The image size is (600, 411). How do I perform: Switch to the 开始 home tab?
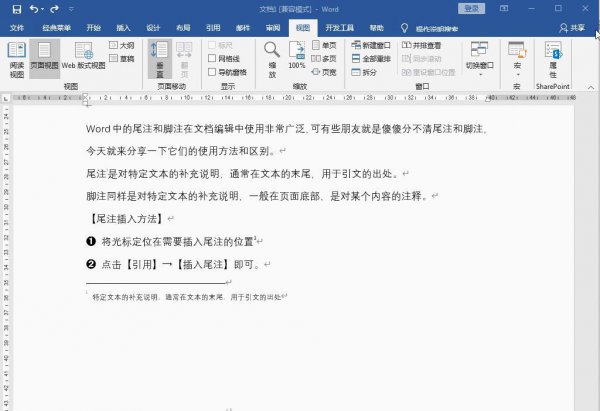coord(93,28)
